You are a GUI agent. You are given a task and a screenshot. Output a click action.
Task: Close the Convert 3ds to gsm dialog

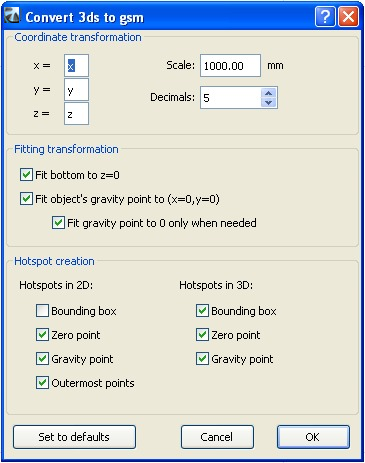click(349, 16)
